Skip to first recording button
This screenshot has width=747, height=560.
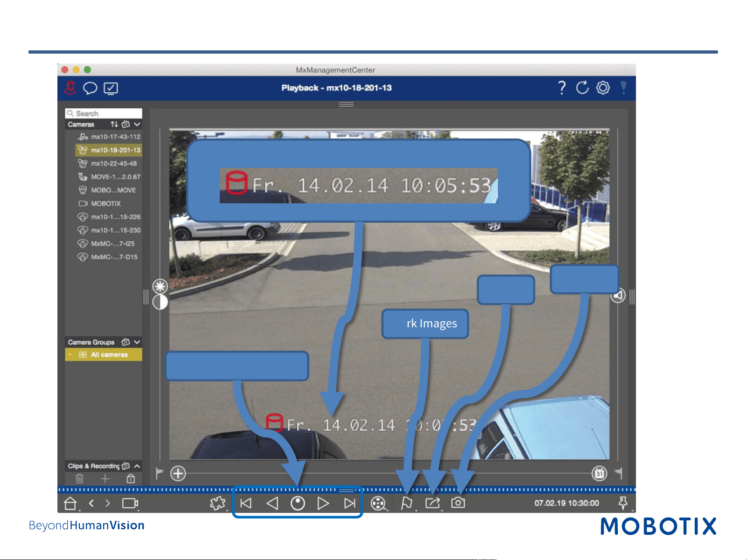[x=246, y=504]
